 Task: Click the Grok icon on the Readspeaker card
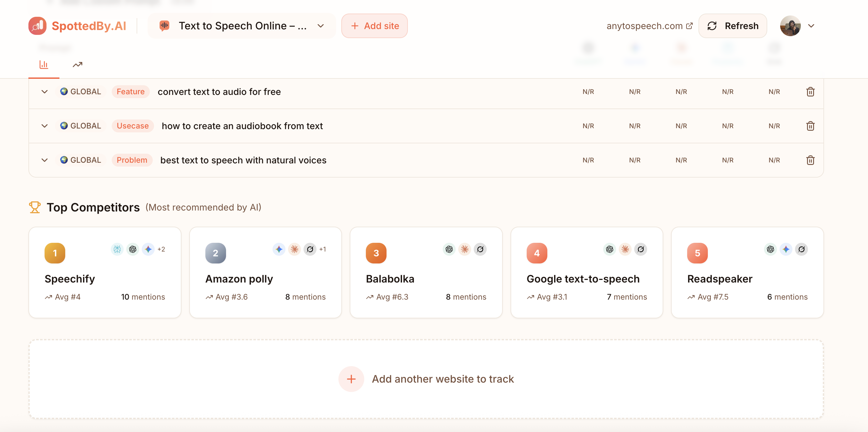pos(801,249)
